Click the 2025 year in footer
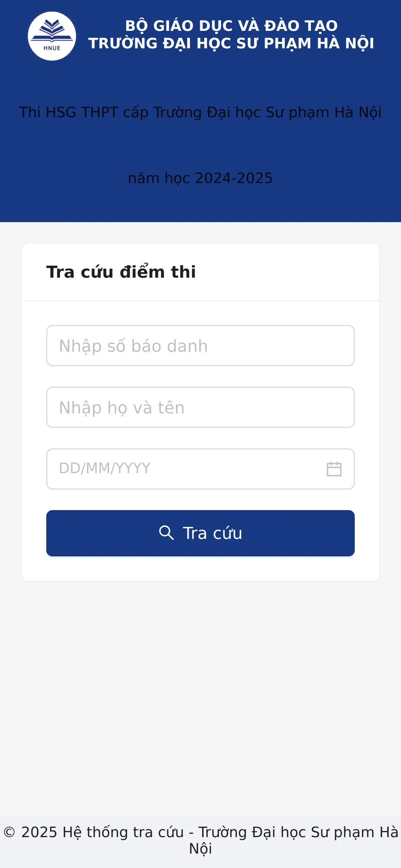This screenshot has height=868, width=401. (39, 832)
